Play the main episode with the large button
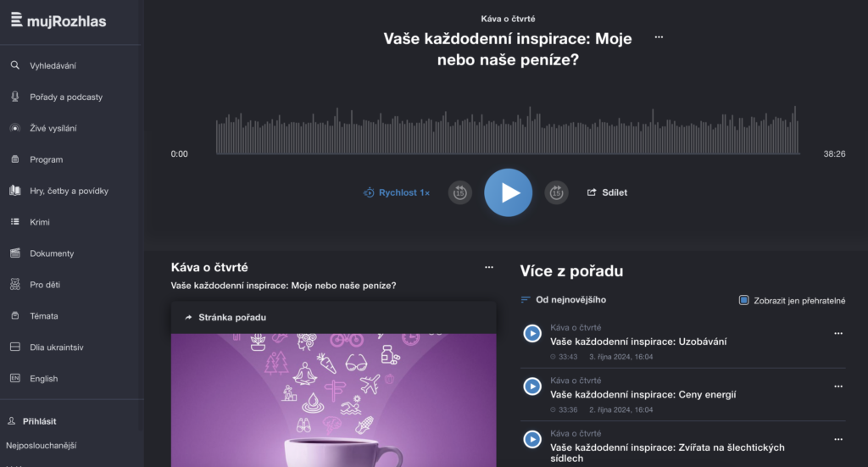 (x=509, y=192)
